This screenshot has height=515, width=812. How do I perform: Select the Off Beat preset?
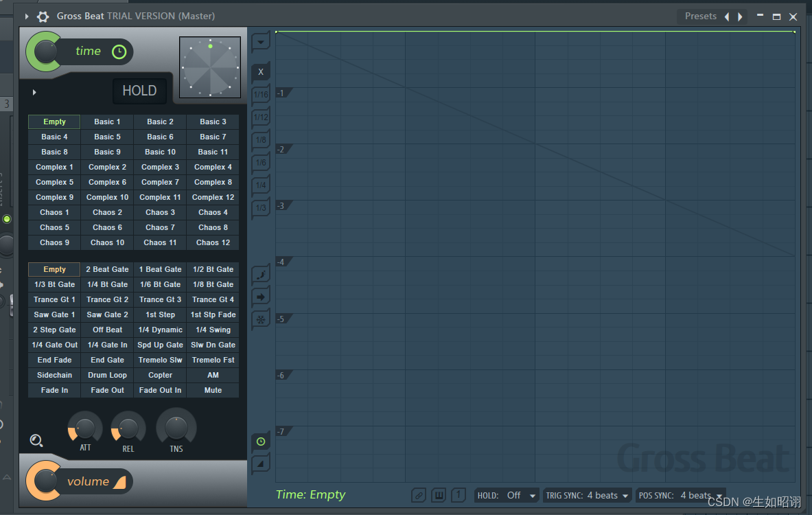click(x=107, y=330)
